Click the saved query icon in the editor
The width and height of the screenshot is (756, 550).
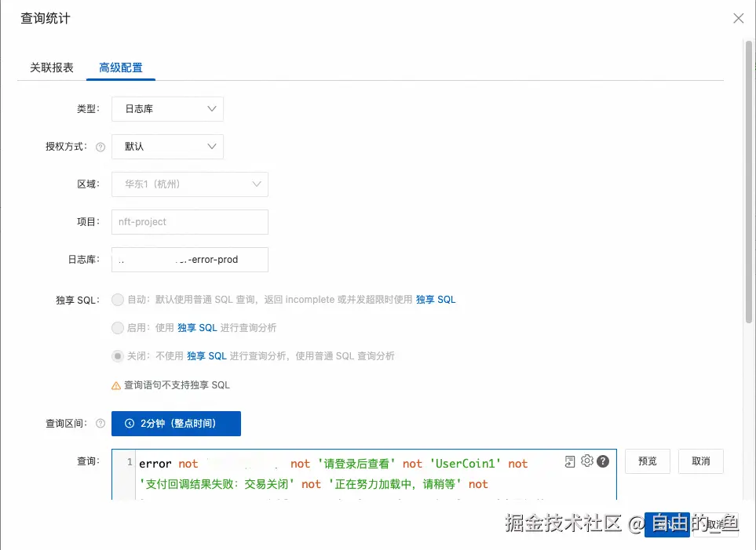pos(570,462)
